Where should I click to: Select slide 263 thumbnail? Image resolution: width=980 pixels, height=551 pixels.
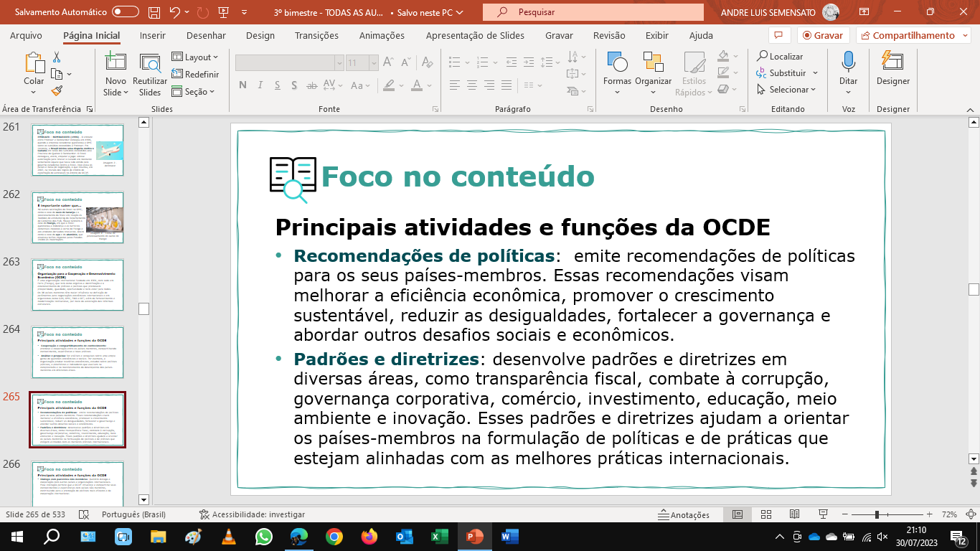click(77, 285)
